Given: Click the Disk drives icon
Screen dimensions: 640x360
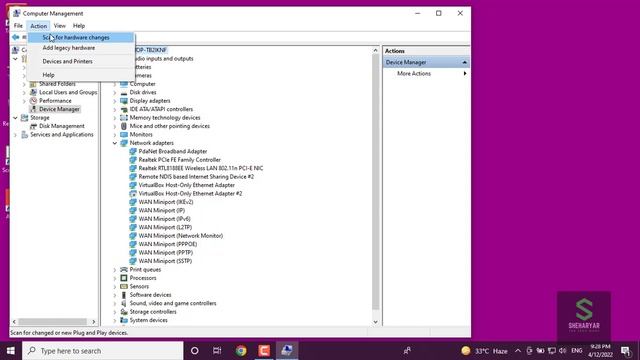Looking at the screenshot, I should click(124, 92).
